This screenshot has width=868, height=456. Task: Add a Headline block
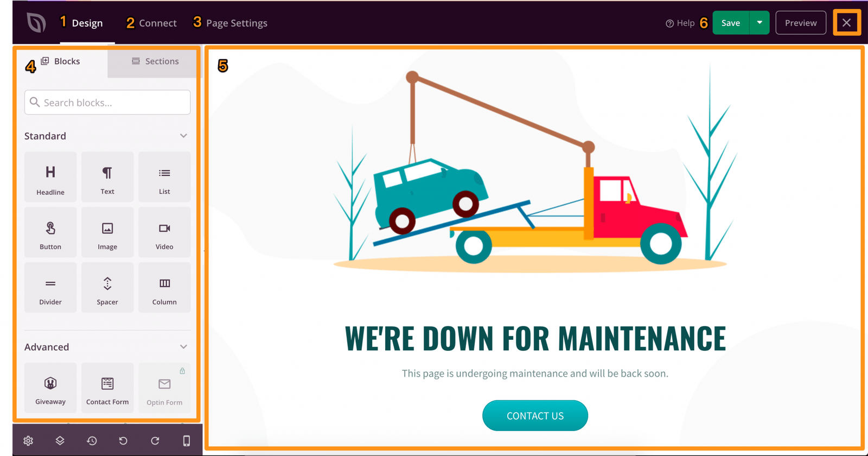[x=50, y=178]
